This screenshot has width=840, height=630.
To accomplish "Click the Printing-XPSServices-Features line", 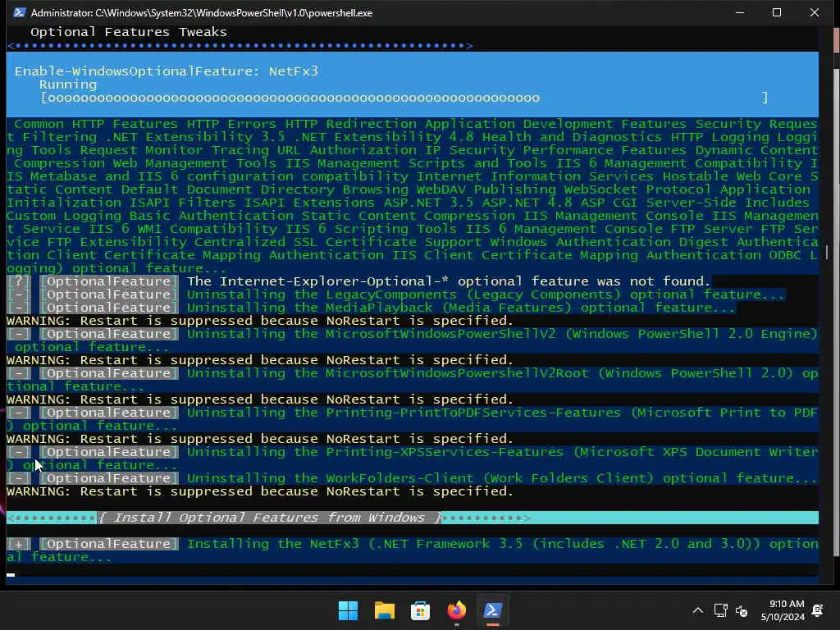I will (x=413, y=459).
